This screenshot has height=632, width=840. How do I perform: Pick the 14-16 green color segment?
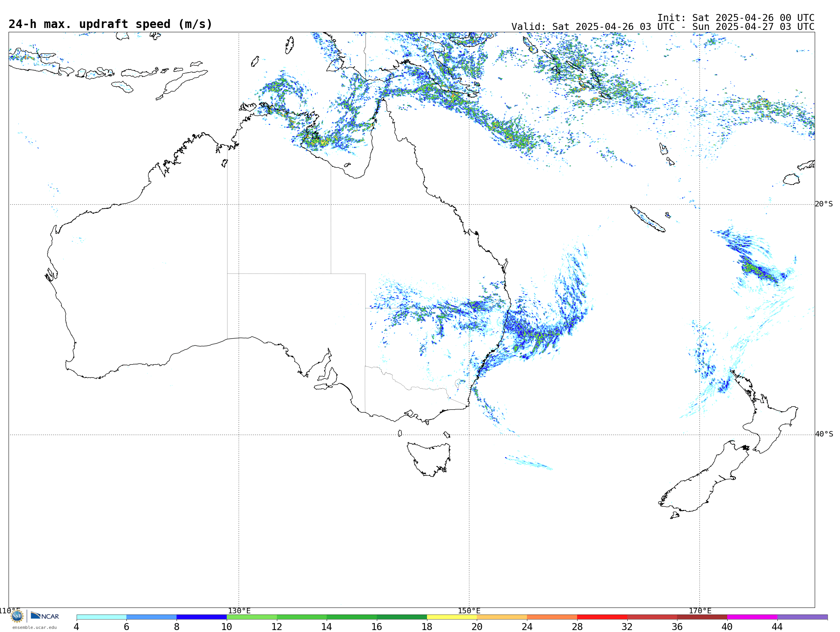coord(352,617)
